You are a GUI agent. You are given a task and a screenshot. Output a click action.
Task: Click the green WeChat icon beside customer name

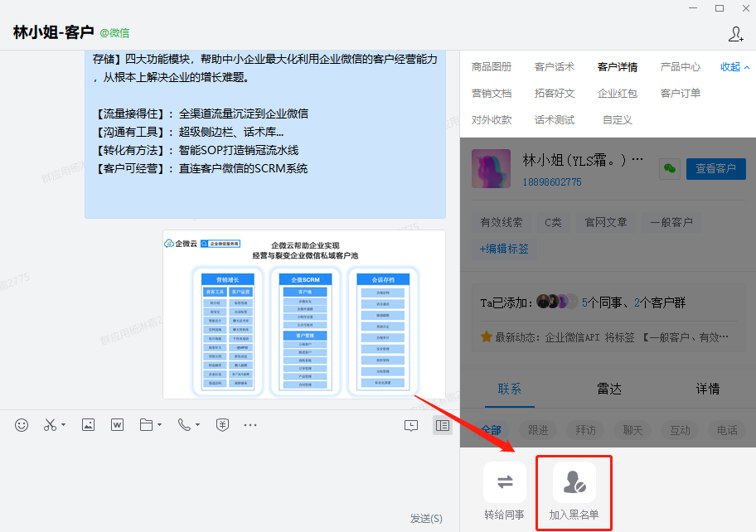(x=670, y=168)
